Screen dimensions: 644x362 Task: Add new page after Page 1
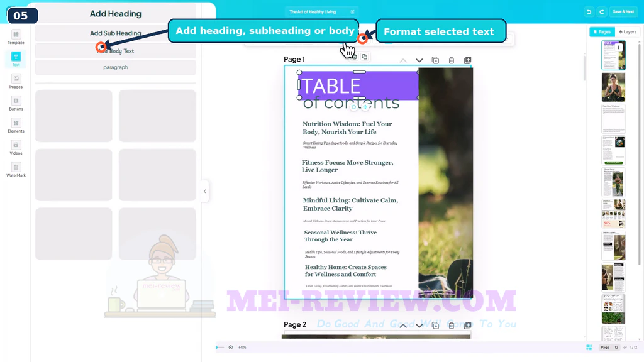pos(467,60)
